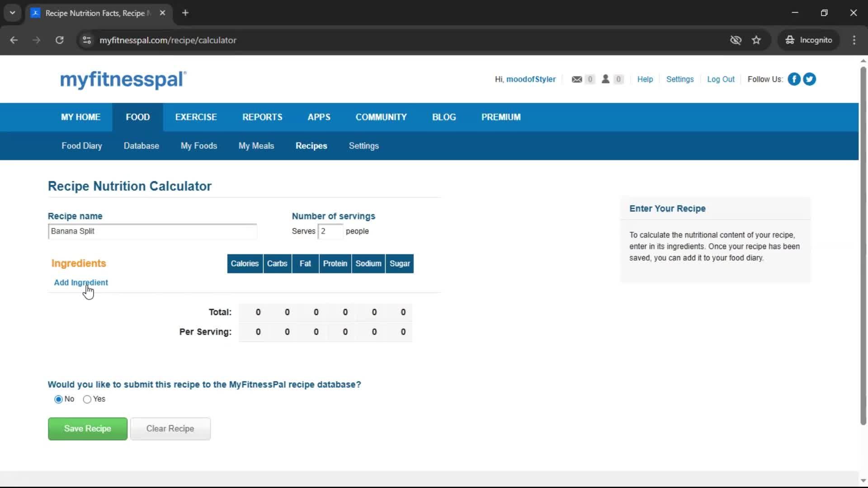Open the REPORTS main menu
This screenshot has height=488, width=868.
pos(262,117)
